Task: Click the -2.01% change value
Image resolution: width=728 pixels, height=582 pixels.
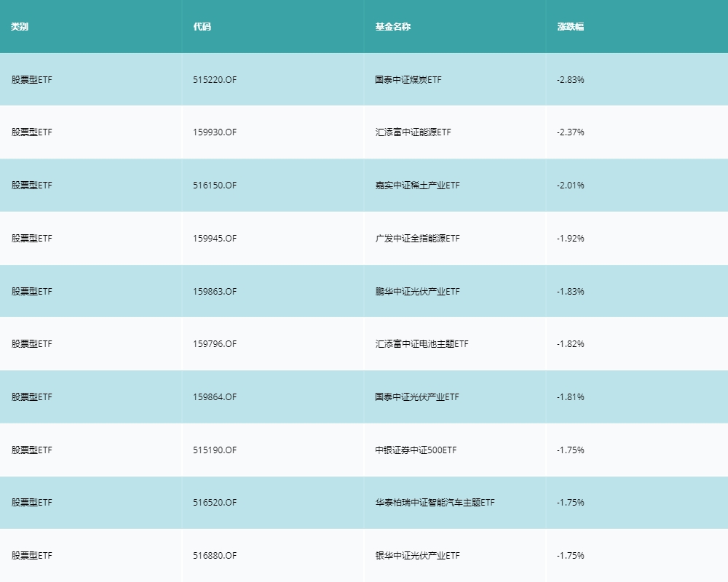Action: click(571, 186)
